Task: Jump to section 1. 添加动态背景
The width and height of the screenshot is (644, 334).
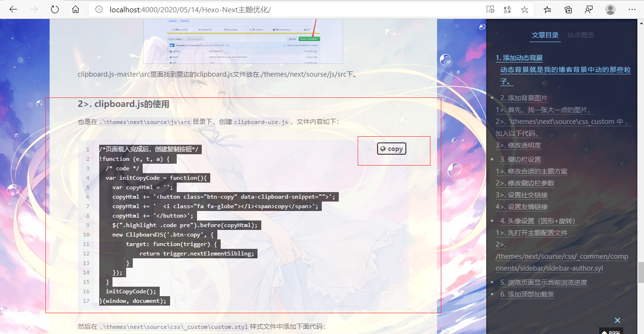Action: coord(519,58)
